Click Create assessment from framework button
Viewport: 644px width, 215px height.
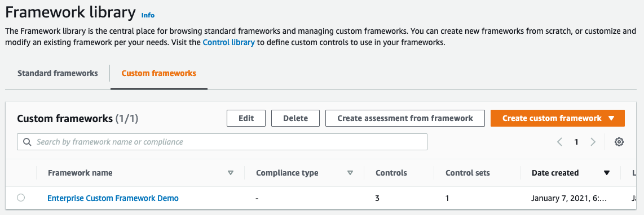pyautogui.click(x=405, y=118)
